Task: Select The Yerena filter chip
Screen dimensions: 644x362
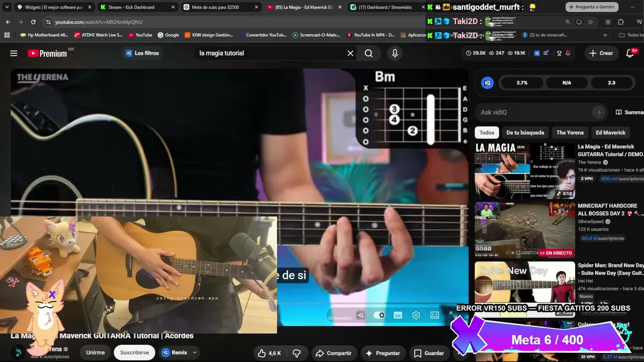Action: 570,133
